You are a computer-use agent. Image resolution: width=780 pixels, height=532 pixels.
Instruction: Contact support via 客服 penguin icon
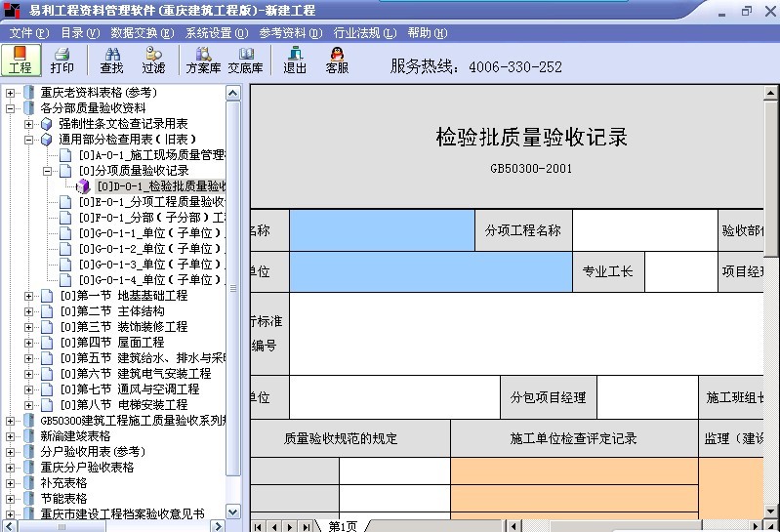point(337,60)
